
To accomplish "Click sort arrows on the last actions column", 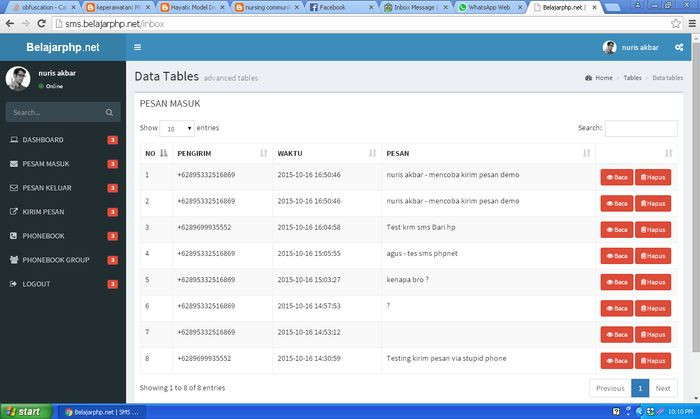I will click(668, 153).
